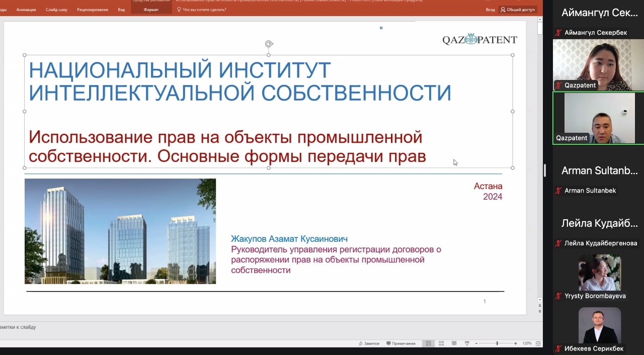Open Slide Sorter view icon
This screenshot has width=644, height=355.
(x=441, y=343)
